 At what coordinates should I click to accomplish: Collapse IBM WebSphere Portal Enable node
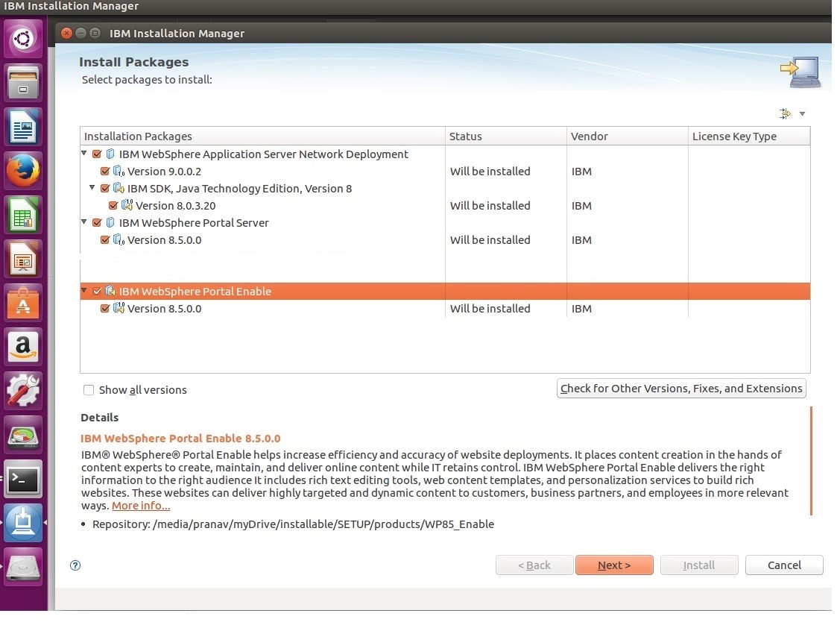[84, 291]
